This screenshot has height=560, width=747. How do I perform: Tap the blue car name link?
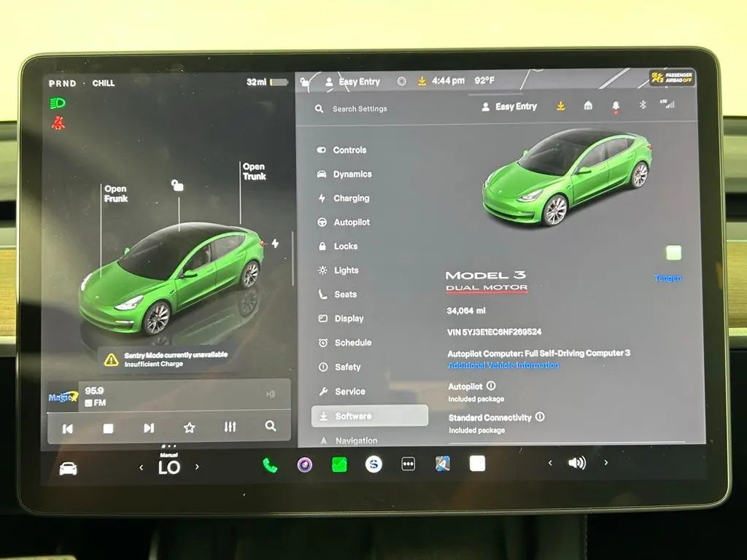pyautogui.click(x=667, y=278)
